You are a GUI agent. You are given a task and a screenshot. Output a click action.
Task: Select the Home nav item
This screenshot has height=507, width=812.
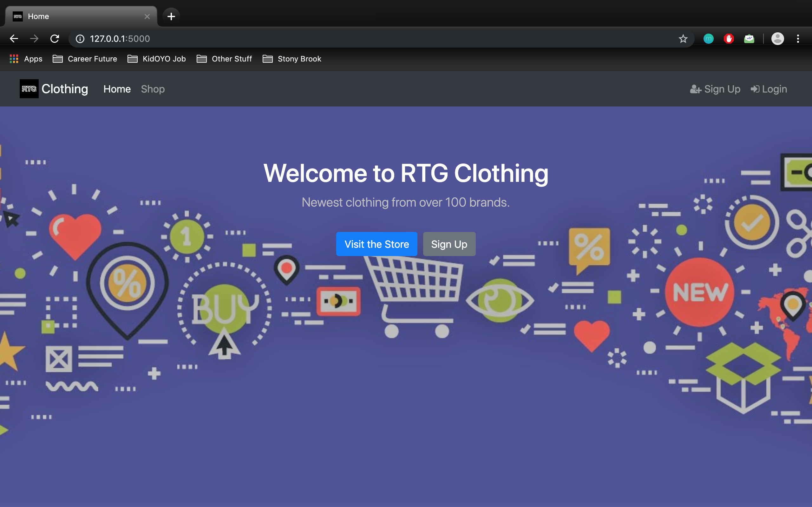117,89
